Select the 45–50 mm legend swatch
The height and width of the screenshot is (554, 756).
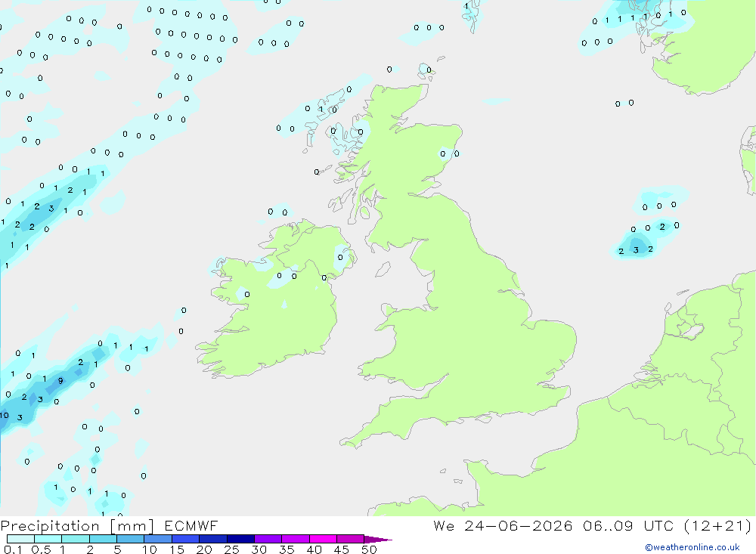coord(351,539)
